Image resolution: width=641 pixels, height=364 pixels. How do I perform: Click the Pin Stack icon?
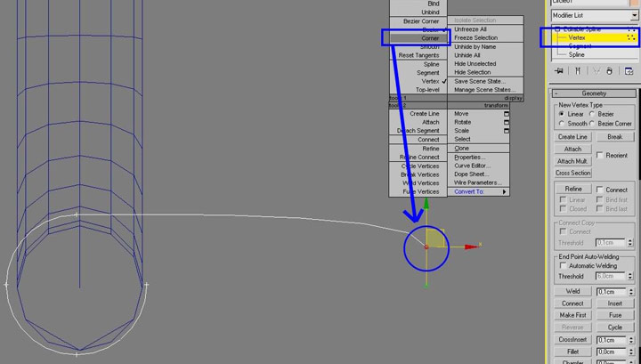(559, 71)
